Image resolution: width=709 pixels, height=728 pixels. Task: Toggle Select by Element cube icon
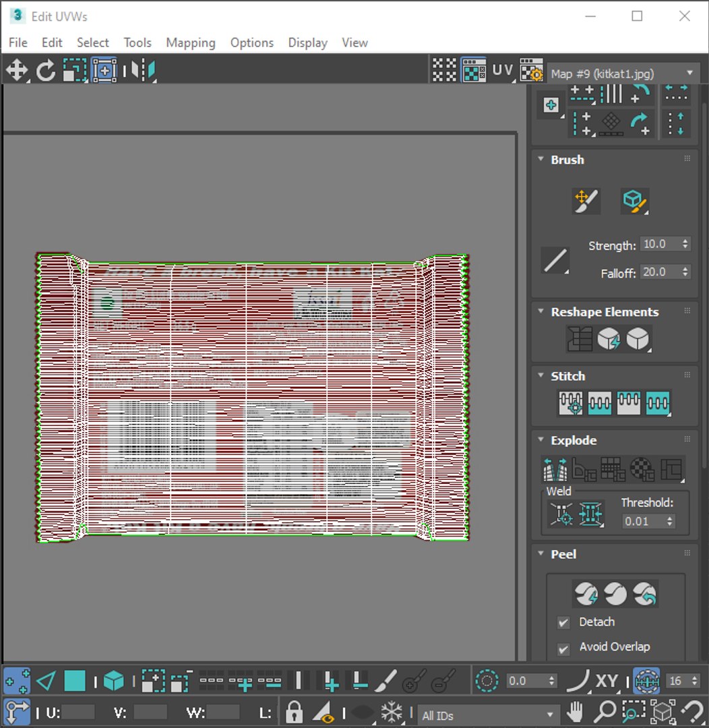tap(114, 681)
